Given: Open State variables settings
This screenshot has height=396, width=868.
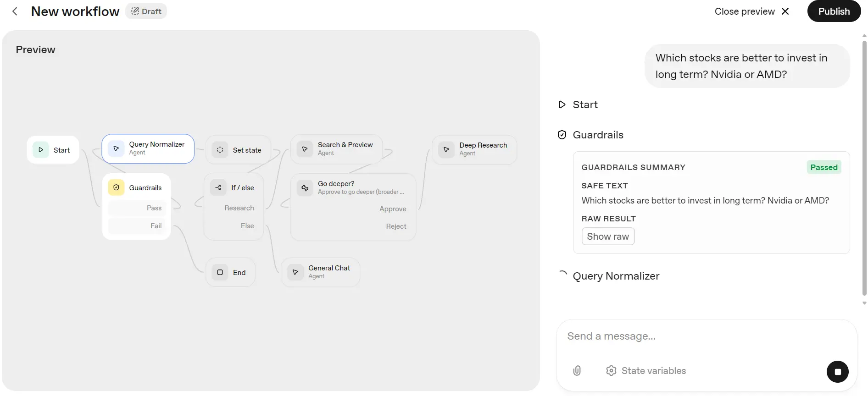Looking at the screenshot, I should point(645,370).
